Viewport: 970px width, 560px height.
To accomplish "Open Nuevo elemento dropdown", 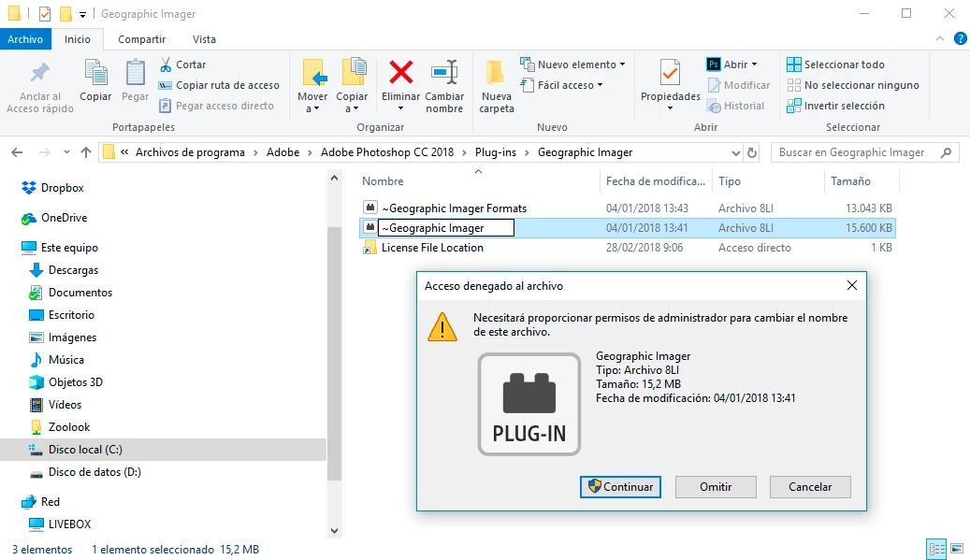I will coord(572,65).
